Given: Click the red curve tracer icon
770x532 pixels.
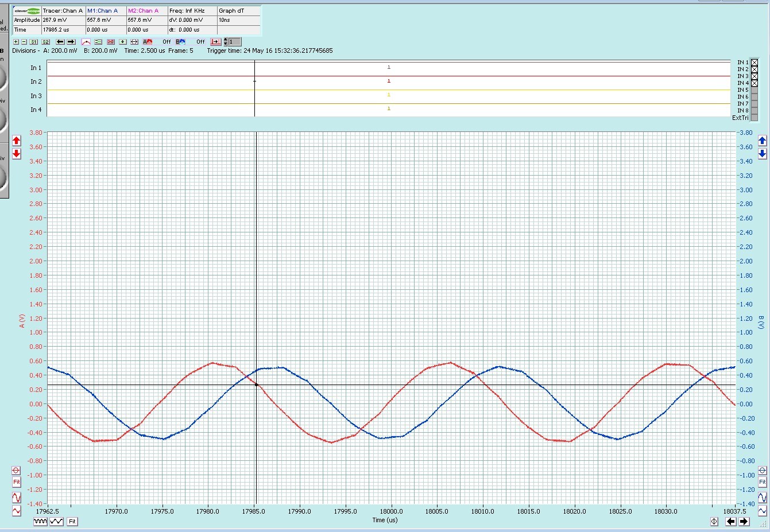Looking at the screenshot, I should click(86, 42).
